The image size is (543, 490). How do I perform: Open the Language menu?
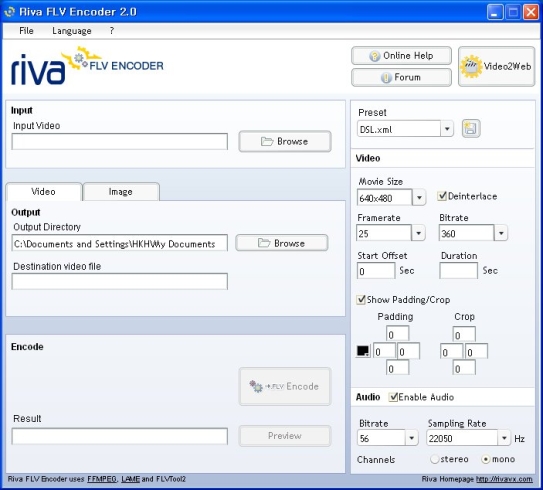pyautogui.click(x=72, y=31)
